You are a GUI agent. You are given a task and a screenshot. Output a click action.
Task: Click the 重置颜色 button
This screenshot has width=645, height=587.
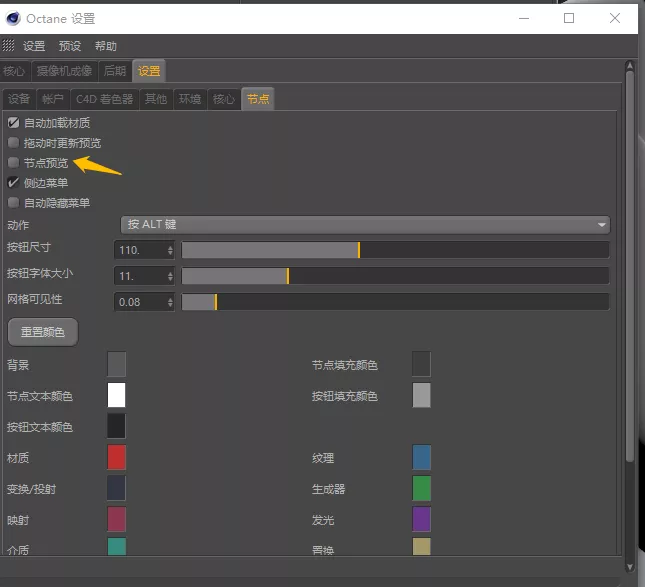tap(43, 332)
